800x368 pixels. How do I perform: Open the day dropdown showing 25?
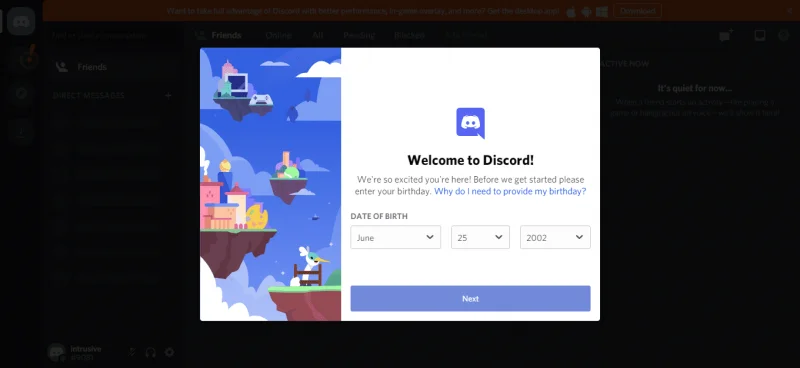[x=480, y=237]
